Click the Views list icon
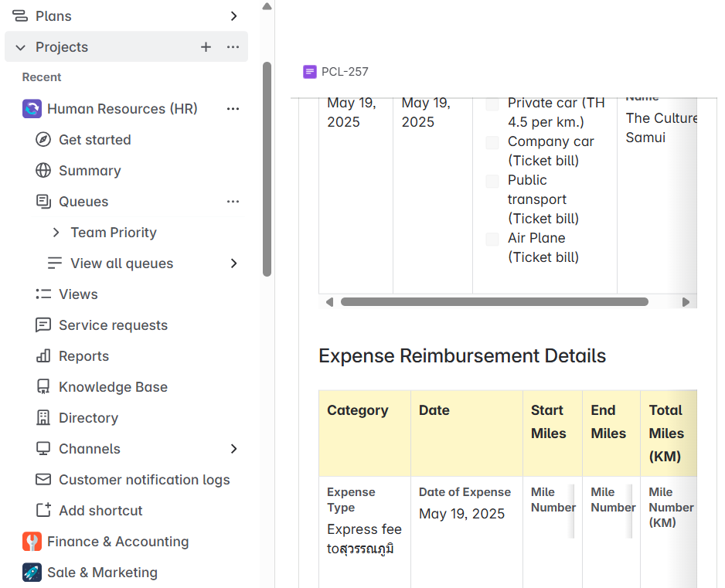The width and height of the screenshot is (725, 588). pos(43,294)
